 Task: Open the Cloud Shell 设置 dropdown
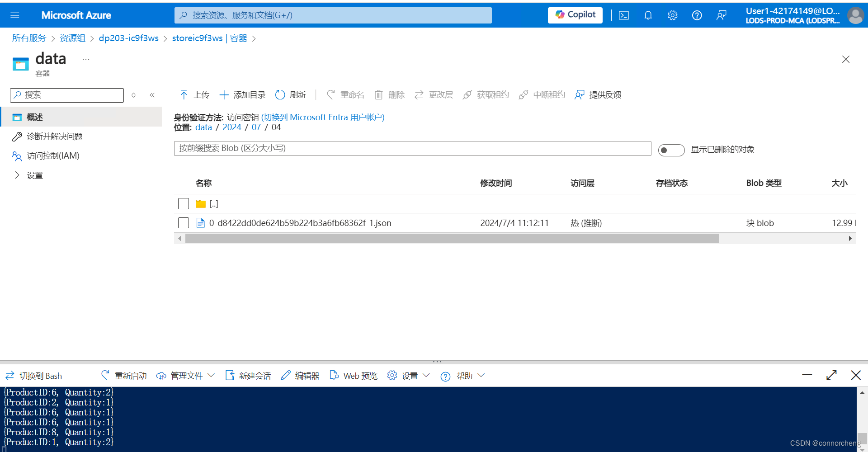[x=408, y=376]
